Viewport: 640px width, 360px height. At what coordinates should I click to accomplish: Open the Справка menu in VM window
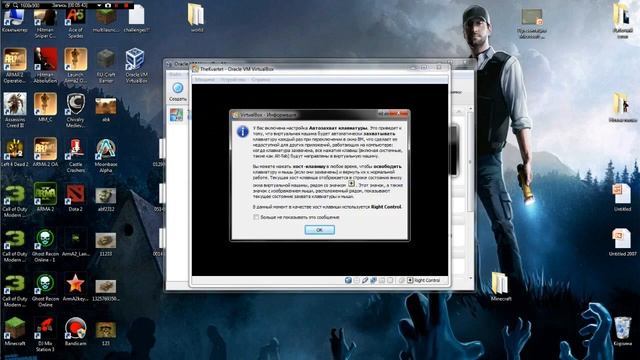click(260, 80)
